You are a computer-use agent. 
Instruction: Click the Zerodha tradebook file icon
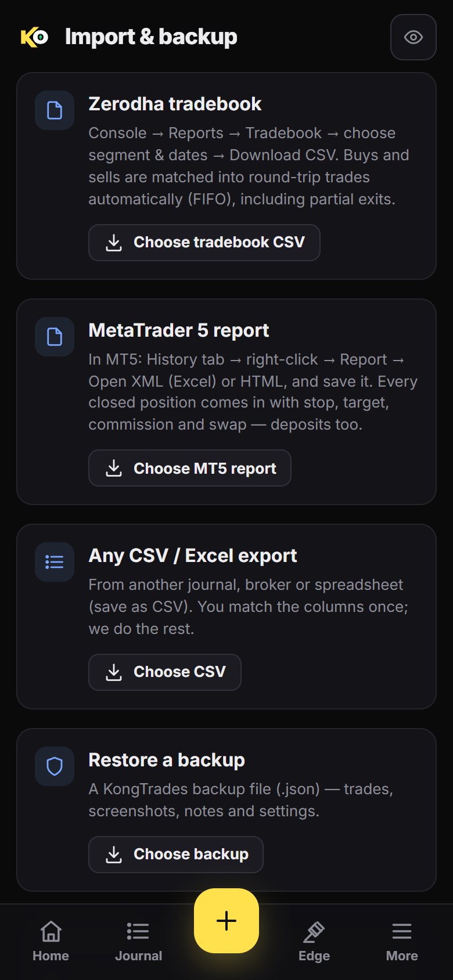pyautogui.click(x=55, y=110)
